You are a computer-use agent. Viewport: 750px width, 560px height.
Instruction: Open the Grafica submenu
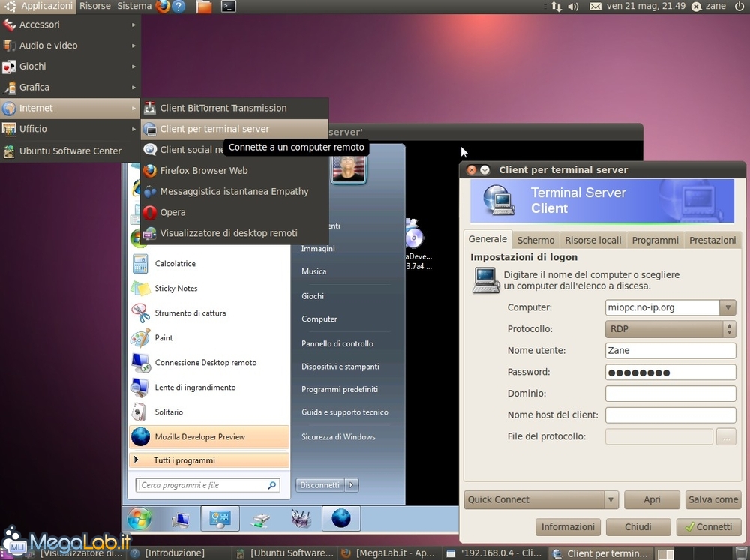coord(70,87)
